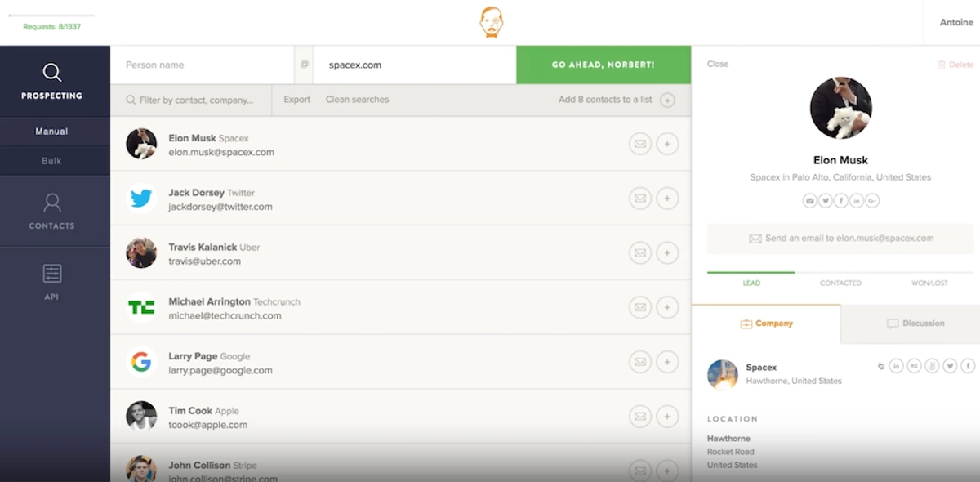Viewport: 980px width, 482px height.
Task: Open Spacex company Facebook icon
Action: 968,366
